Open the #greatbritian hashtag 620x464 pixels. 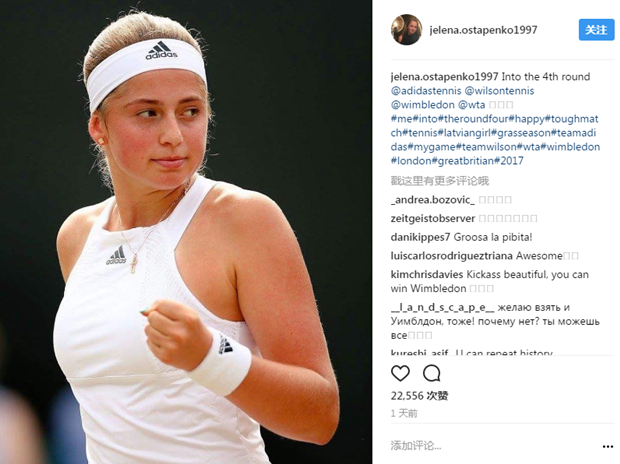(463, 161)
